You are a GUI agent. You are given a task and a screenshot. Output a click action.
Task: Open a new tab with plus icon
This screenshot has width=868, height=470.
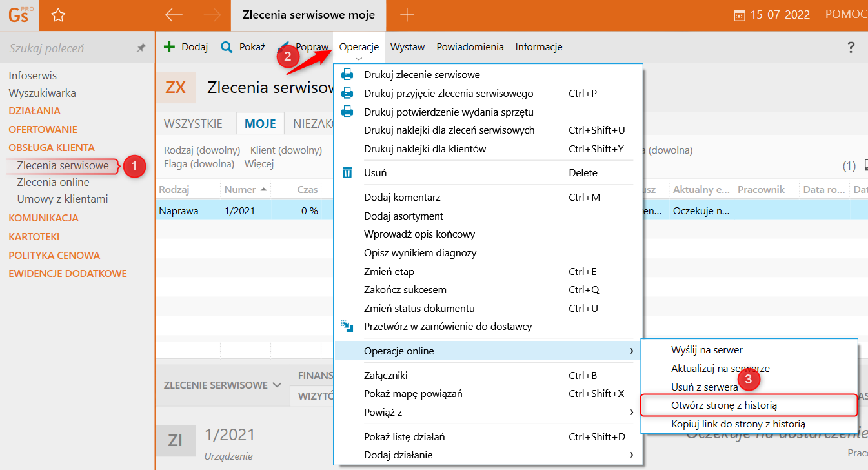407,15
